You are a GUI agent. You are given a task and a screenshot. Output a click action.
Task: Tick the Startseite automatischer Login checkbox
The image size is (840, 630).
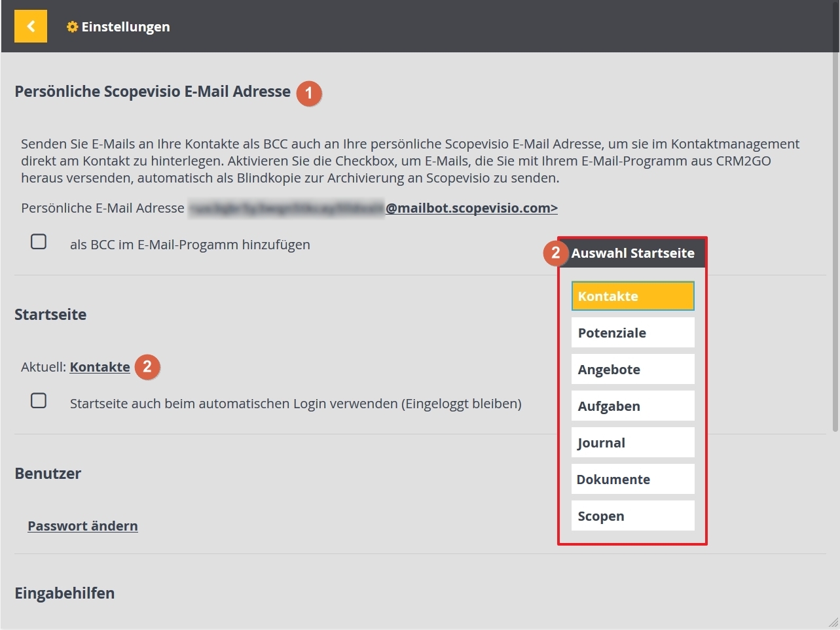[39, 400]
